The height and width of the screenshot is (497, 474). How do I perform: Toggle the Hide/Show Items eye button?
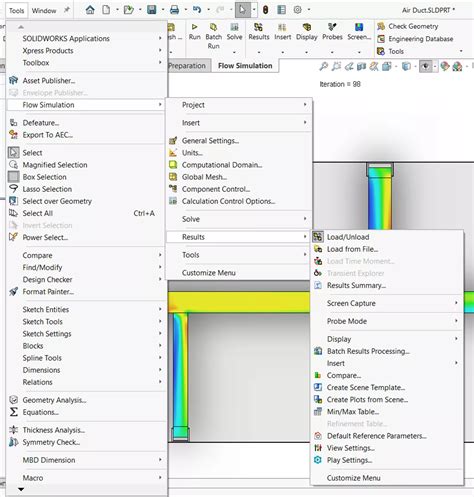point(425,66)
